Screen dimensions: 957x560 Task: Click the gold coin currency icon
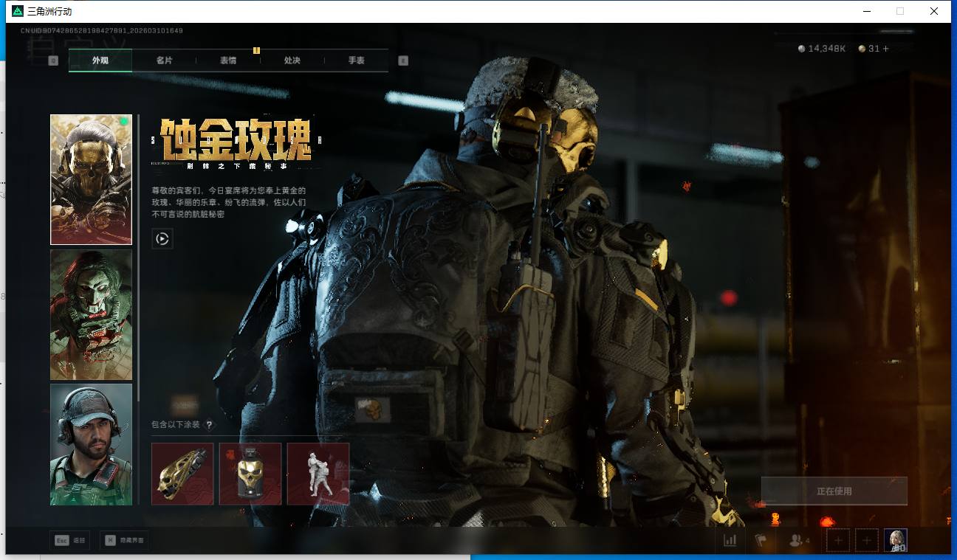pos(862,49)
